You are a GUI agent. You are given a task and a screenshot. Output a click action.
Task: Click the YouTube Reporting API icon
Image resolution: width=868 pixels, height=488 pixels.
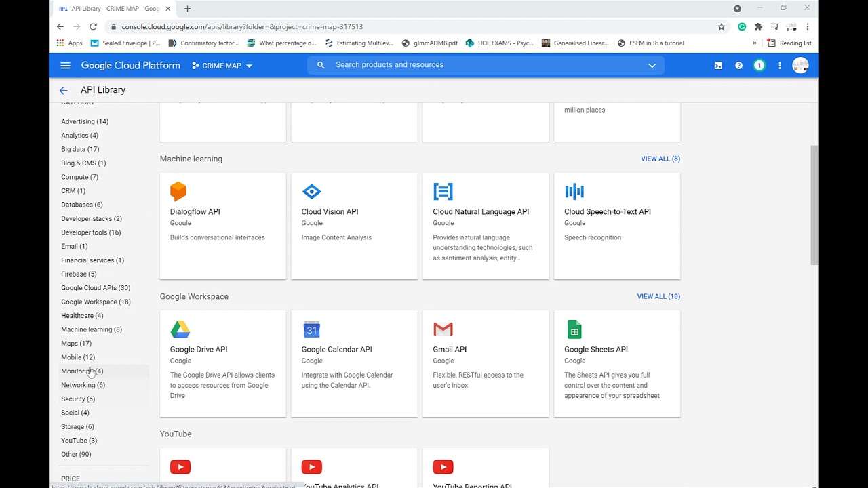point(443,467)
